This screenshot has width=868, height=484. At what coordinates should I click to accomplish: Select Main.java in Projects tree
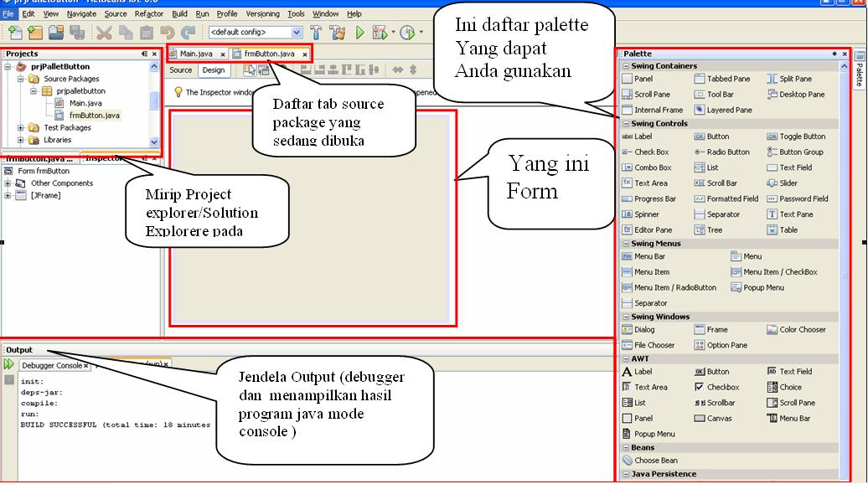pos(85,104)
